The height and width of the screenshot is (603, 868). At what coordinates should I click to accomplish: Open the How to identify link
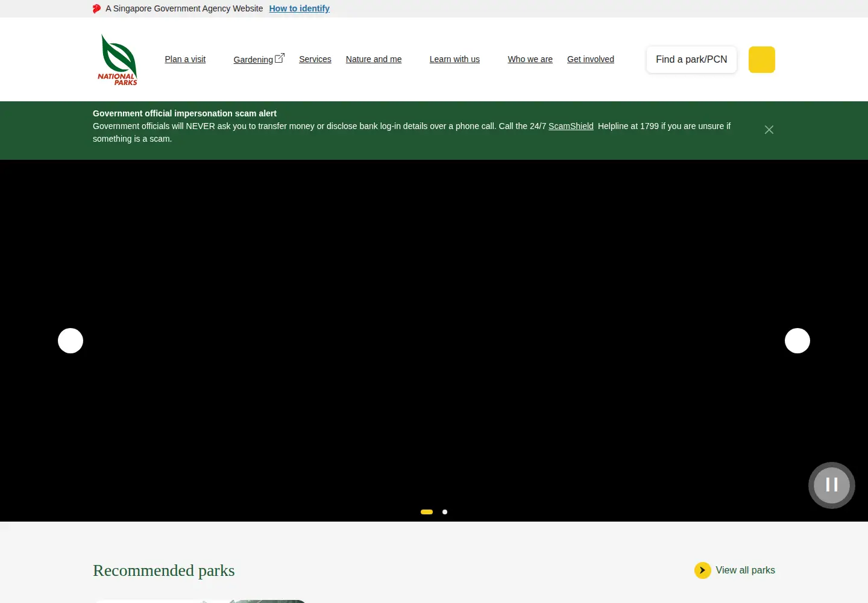click(x=299, y=8)
